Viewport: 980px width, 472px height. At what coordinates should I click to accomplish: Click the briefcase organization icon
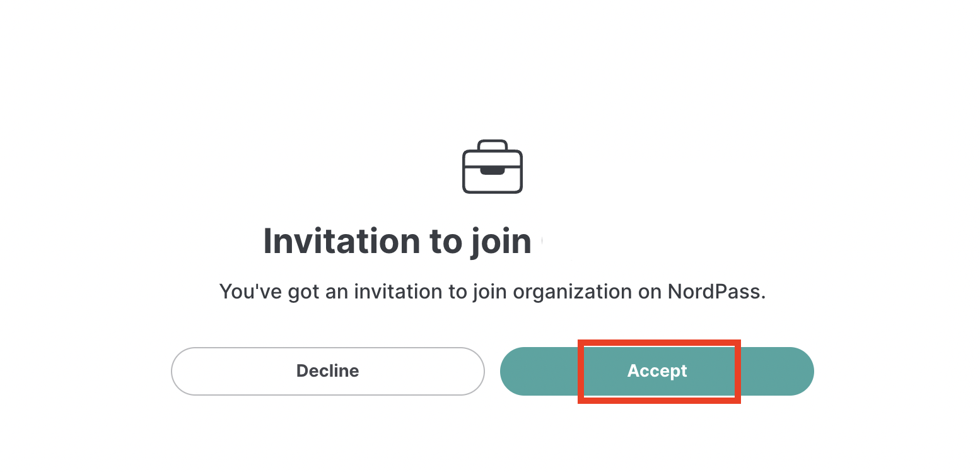coord(493,167)
